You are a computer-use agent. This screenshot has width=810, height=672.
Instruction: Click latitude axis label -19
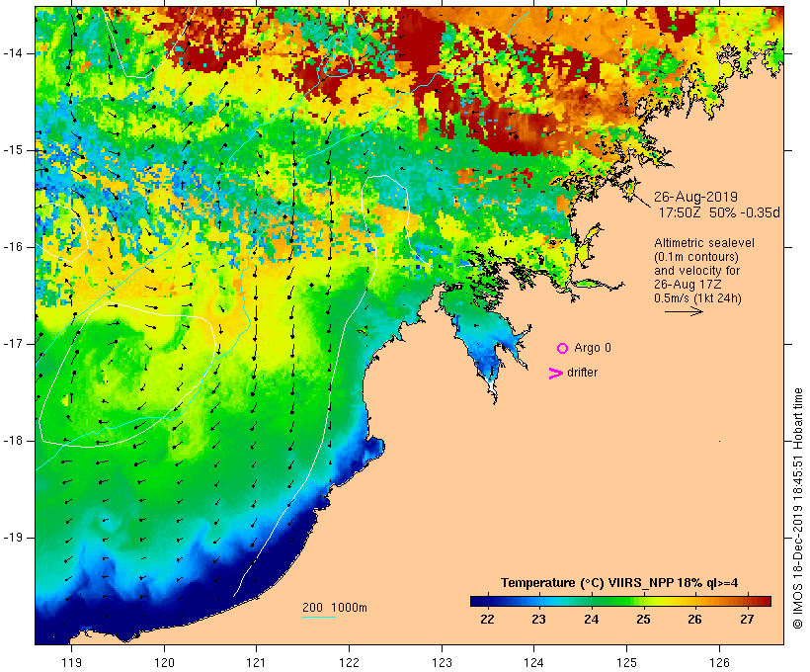13,538
